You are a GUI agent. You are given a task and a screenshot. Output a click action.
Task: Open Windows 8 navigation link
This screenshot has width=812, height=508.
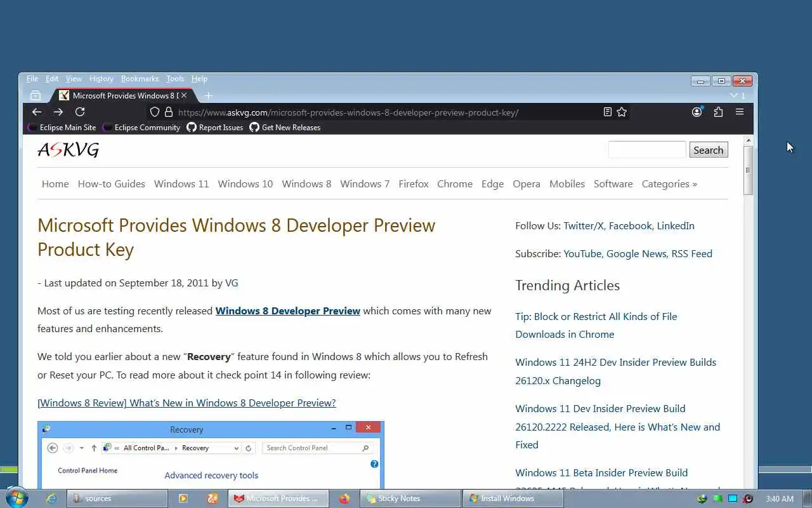coord(306,184)
